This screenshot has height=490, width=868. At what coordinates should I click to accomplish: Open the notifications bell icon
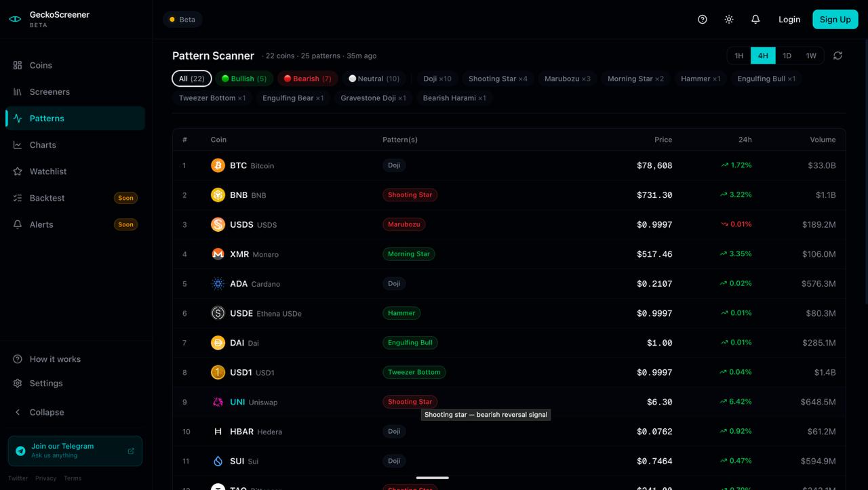[x=755, y=20]
